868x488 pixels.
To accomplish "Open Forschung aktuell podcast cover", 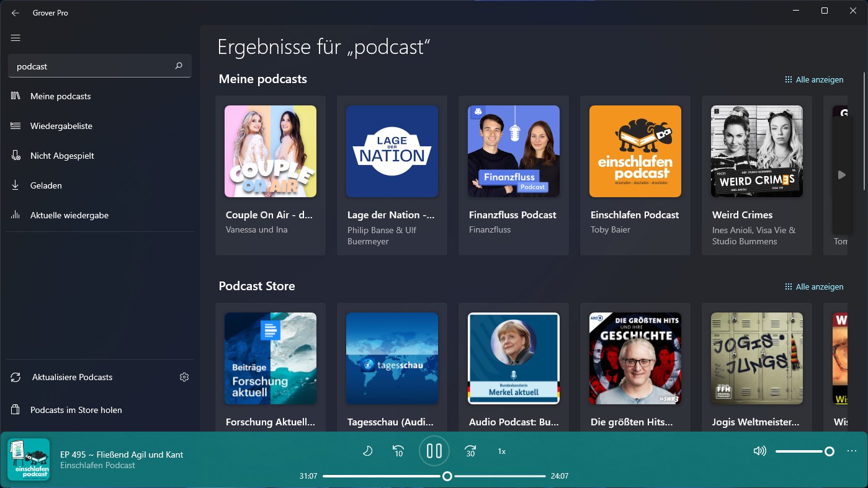I will [x=271, y=358].
